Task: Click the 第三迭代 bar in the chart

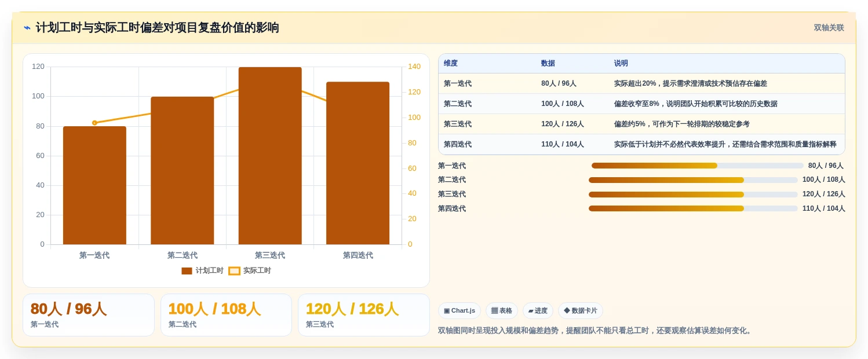Action: 270,156
